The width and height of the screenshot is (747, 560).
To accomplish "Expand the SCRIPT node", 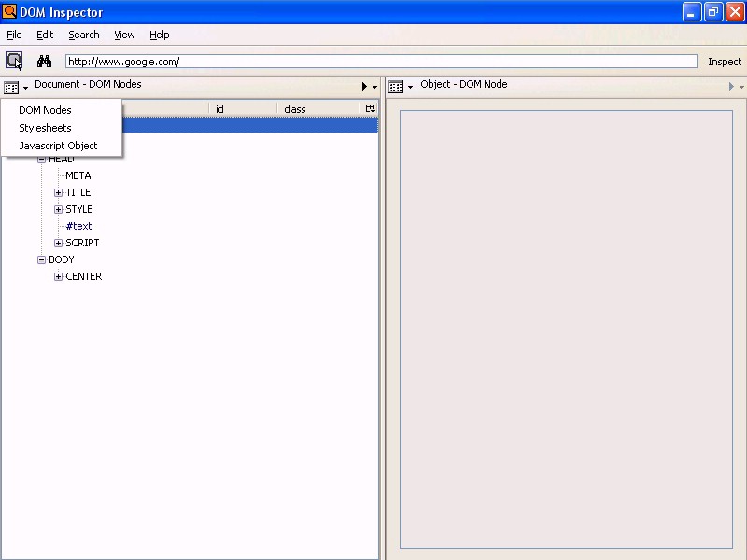I will coord(59,244).
